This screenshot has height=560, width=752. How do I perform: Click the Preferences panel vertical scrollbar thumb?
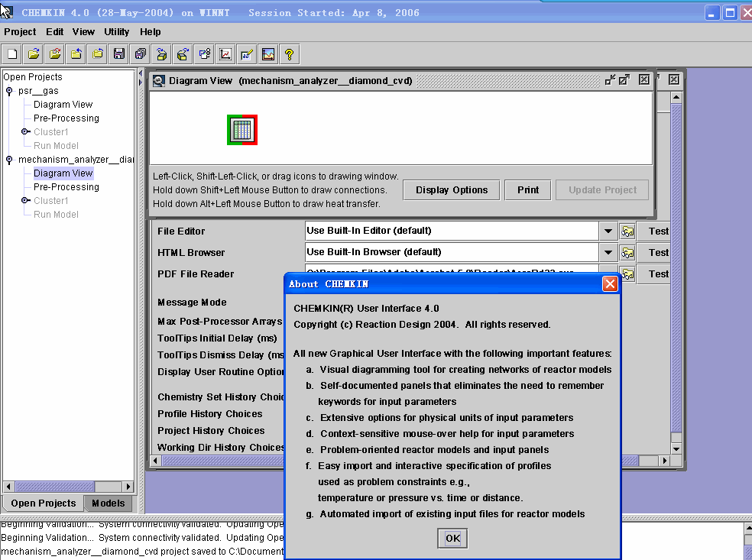pos(676,267)
